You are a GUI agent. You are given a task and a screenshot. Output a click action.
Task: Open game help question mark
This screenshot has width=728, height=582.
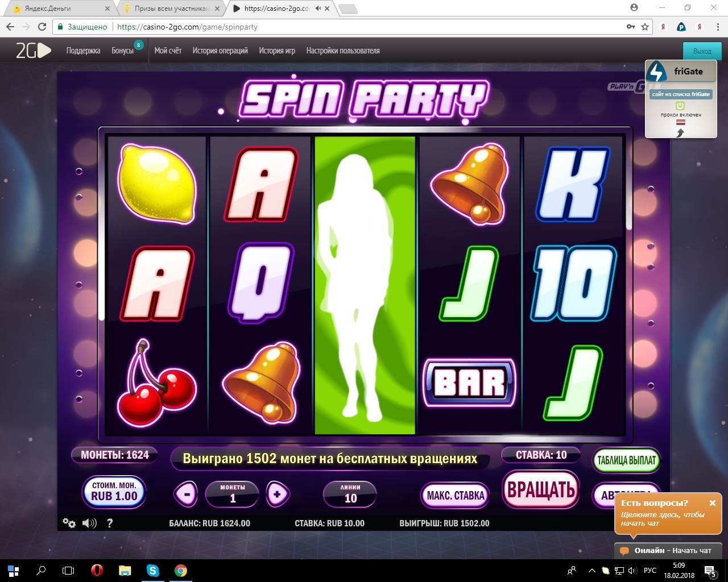(110, 523)
